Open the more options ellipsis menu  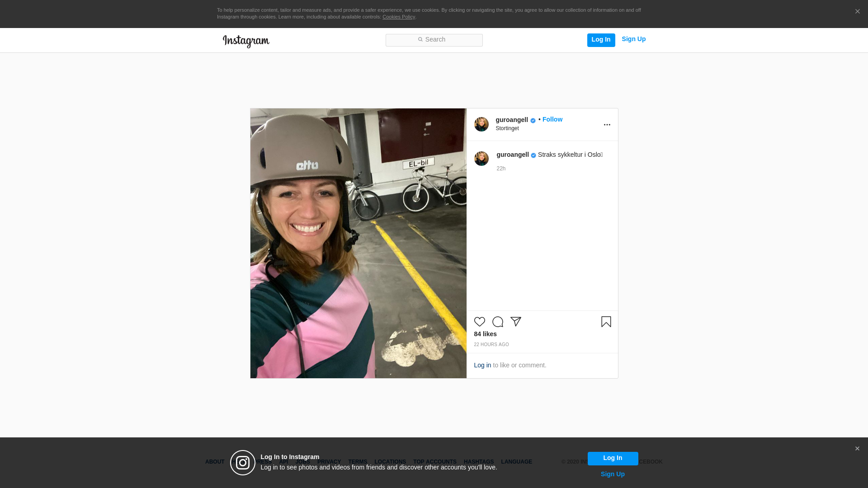tap(607, 125)
